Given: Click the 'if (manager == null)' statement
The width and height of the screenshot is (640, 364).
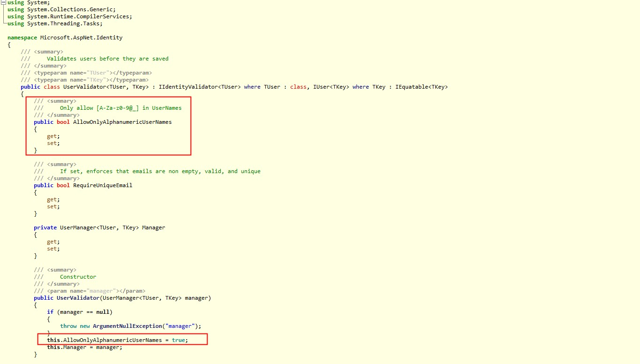Looking at the screenshot, I should click(x=80, y=312).
